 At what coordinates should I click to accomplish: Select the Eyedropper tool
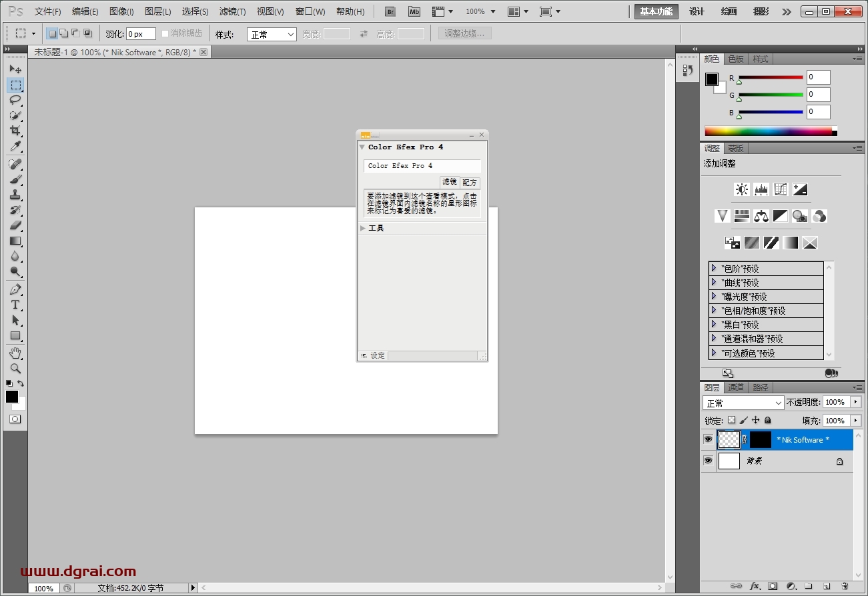(x=15, y=147)
